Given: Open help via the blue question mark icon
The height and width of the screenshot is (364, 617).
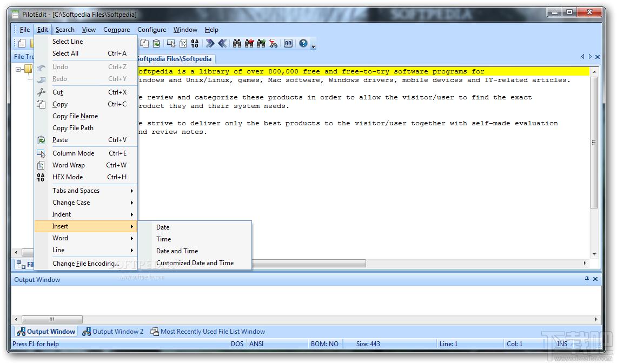Looking at the screenshot, I should pyautogui.click(x=303, y=43).
